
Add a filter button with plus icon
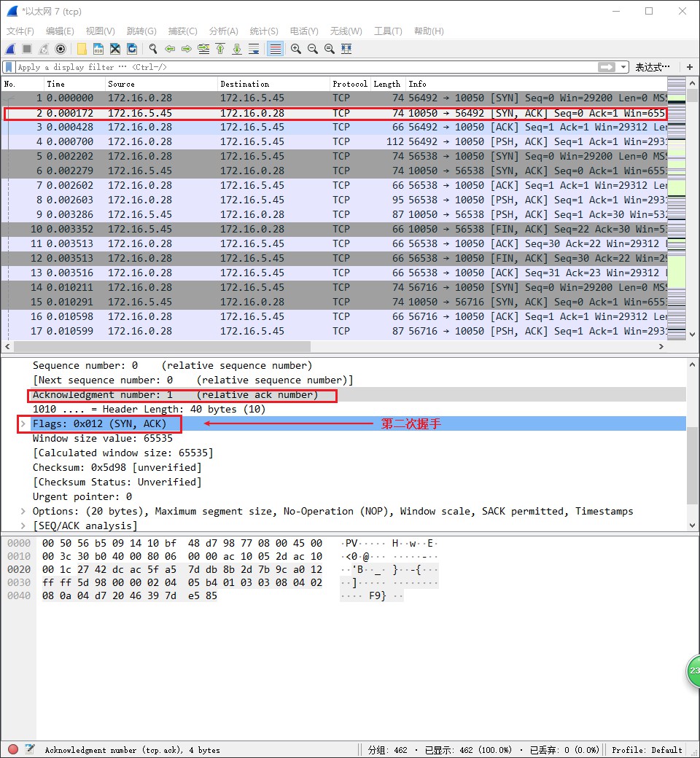point(690,67)
